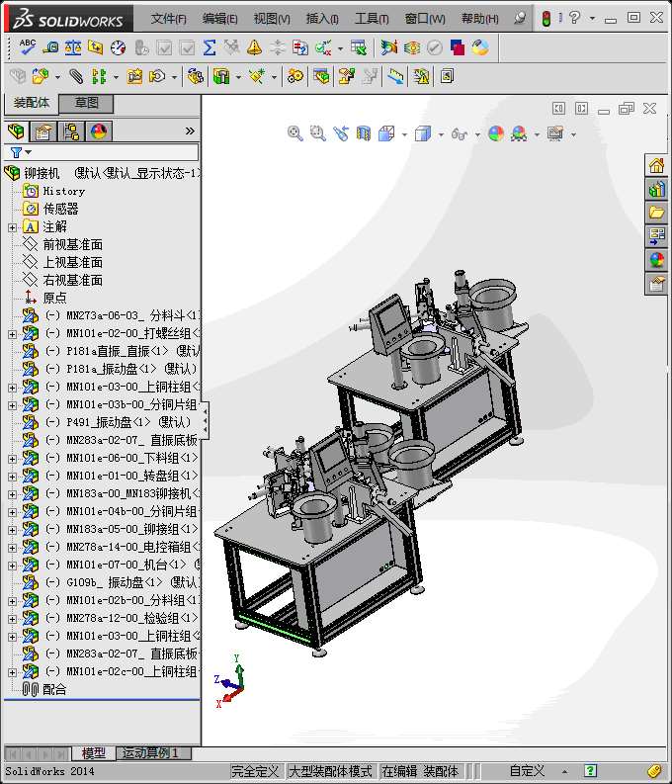672x784 pixels.
Task: Select the 配合 mates folder
Action: [x=54, y=689]
